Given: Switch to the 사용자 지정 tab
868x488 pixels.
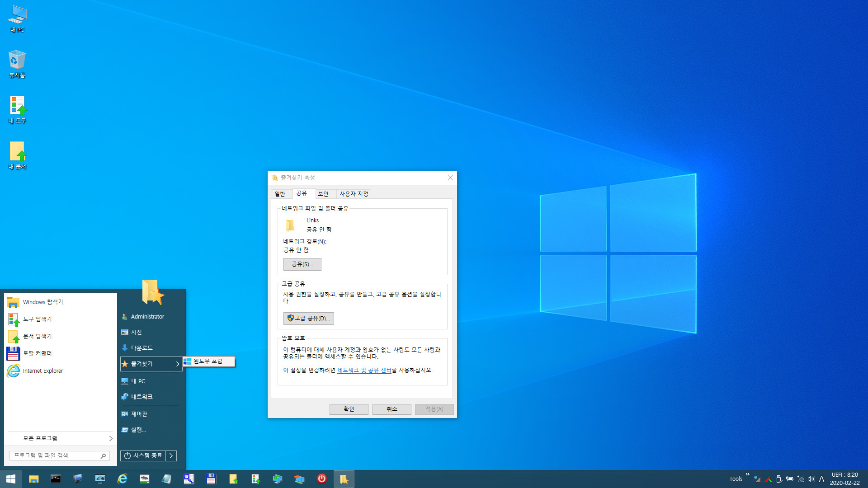Looking at the screenshot, I should click(354, 194).
